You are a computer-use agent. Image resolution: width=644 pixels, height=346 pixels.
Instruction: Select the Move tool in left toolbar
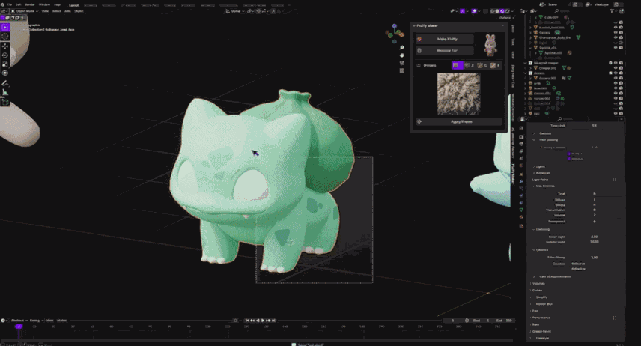pos(5,46)
